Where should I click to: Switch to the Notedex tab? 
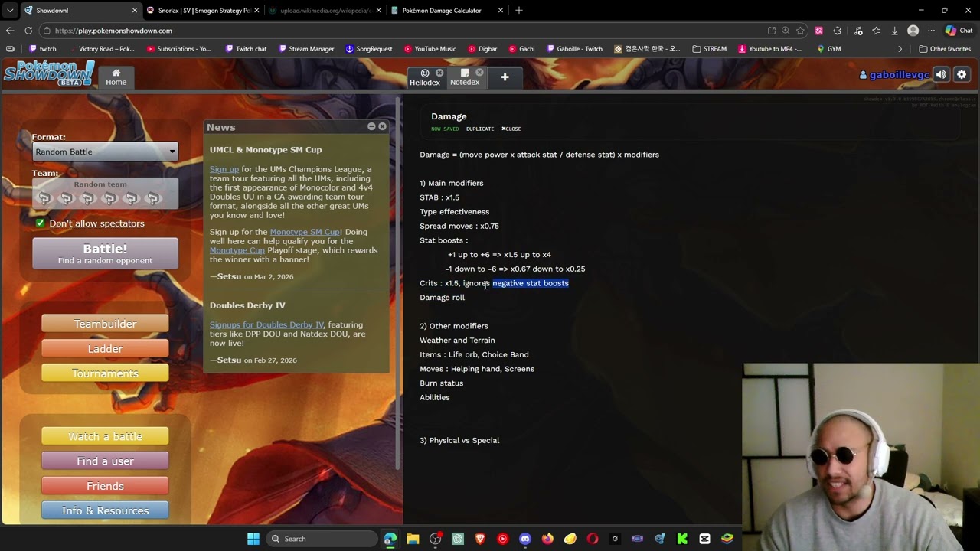tap(465, 77)
